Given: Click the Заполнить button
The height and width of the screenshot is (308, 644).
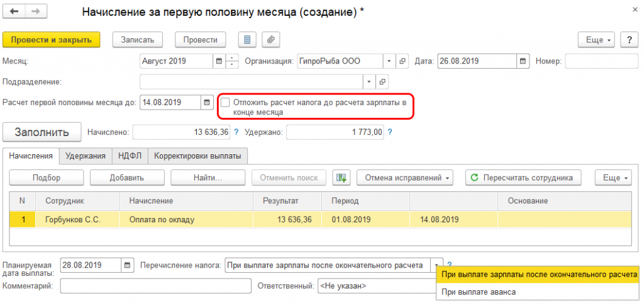Looking at the screenshot, I should (42, 132).
